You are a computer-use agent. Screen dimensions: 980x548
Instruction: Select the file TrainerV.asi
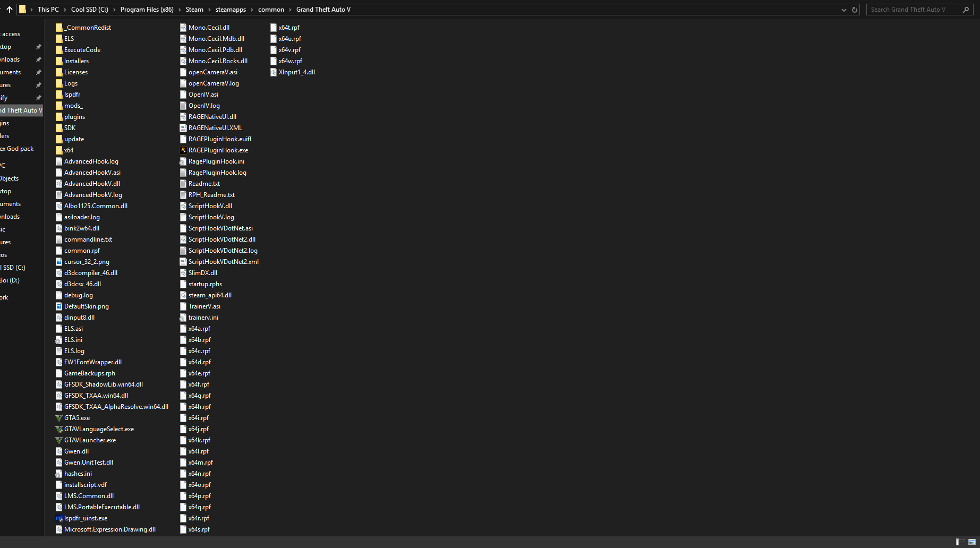pyautogui.click(x=204, y=306)
